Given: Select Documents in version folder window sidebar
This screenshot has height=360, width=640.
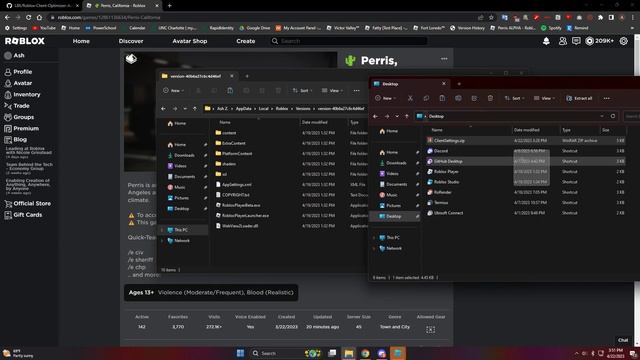Looking at the screenshot, I should (x=184, y=177).
